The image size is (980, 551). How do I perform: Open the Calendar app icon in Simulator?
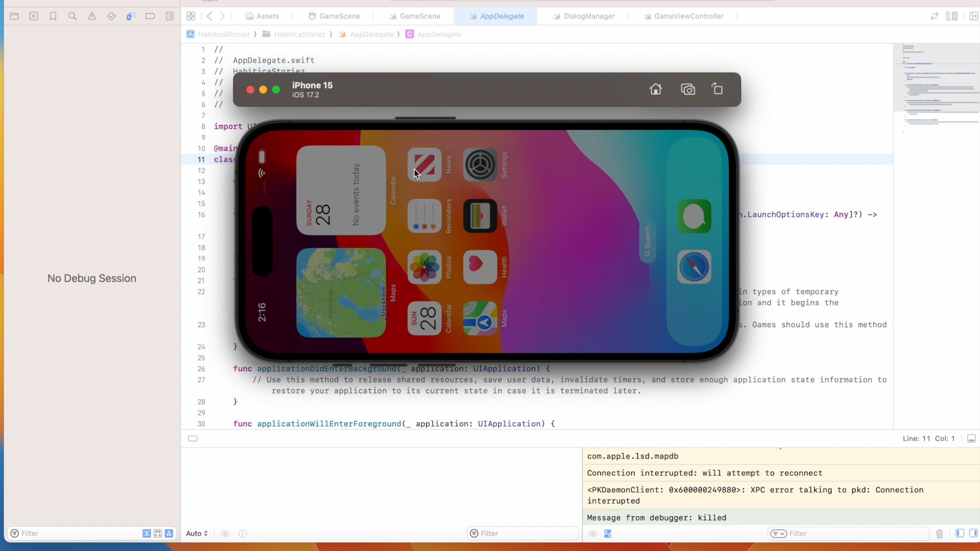click(425, 318)
